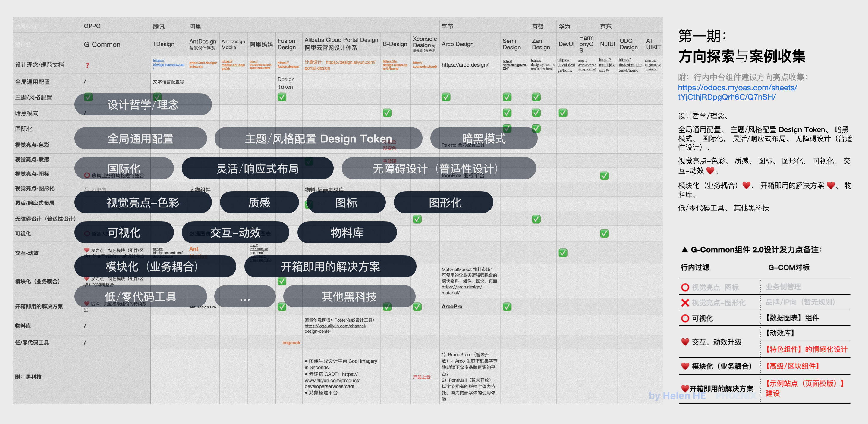Open the https://arco.design/ link
This screenshot has height=424, width=868.
point(465,65)
